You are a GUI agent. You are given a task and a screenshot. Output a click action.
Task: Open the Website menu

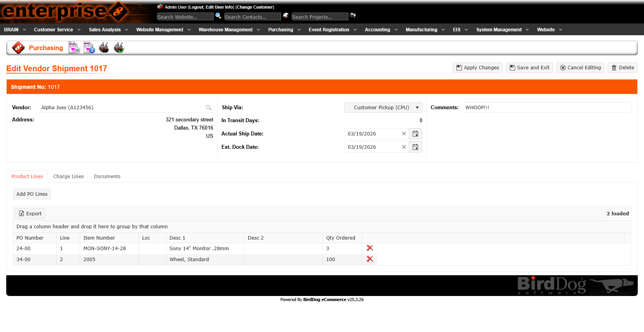tap(550, 30)
